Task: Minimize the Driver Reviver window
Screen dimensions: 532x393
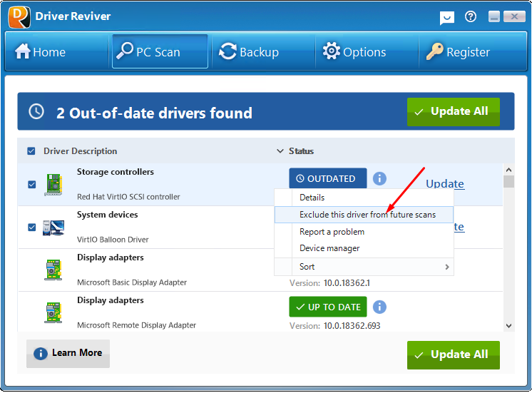Action: pyautogui.click(x=494, y=16)
